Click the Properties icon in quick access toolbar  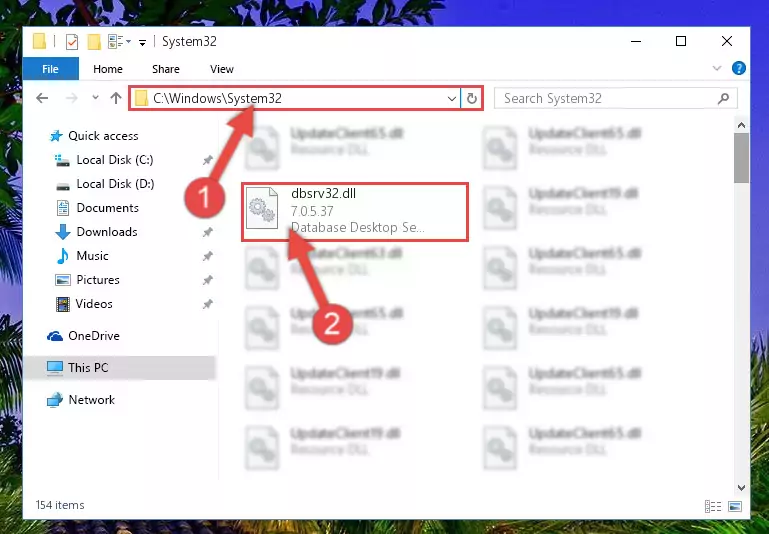pos(72,42)
